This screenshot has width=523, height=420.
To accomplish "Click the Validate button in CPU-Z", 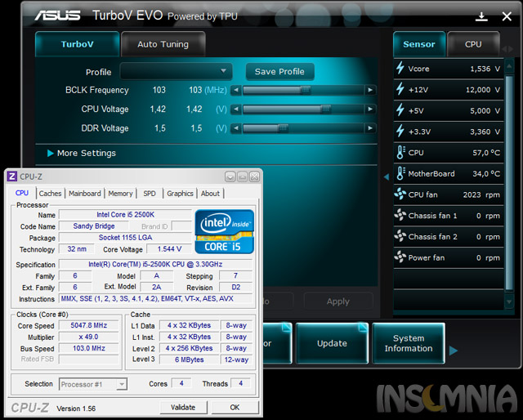I will pos(183,407).
